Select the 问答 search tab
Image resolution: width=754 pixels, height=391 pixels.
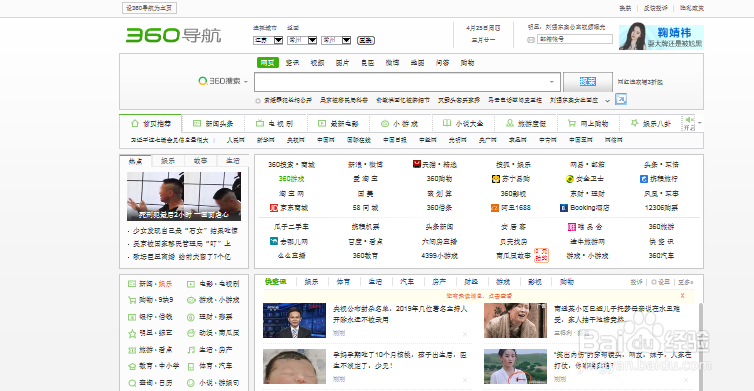click(x=442, y=63)
